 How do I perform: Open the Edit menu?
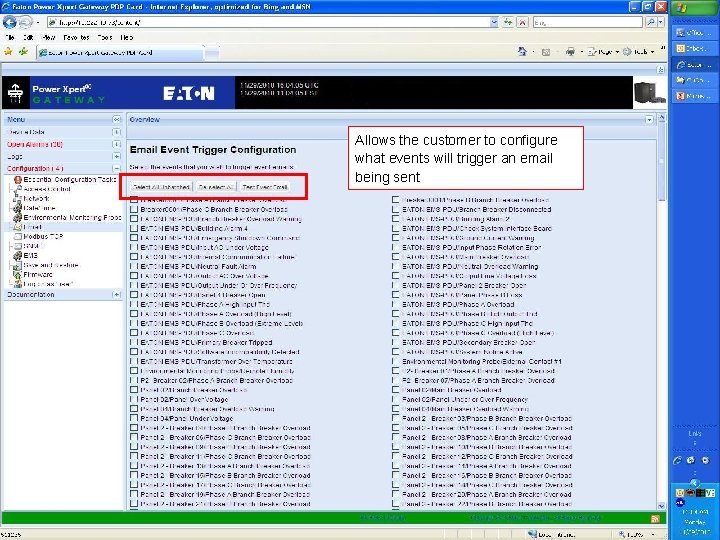coord(28,38)
